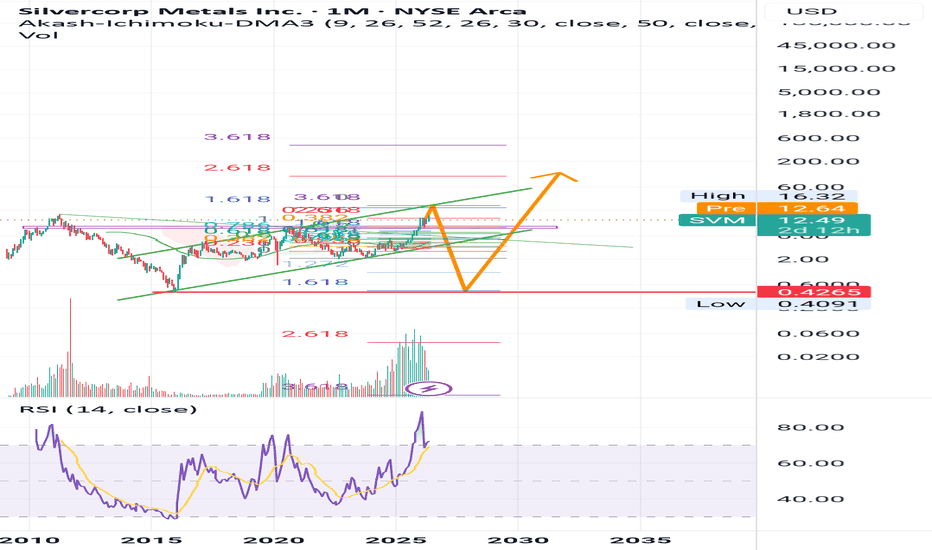This screenshot has height=550, width=932.
Task: Click the 2.618 red Fibonacci extension label
Action: pyautogui.click(x=237, y=168)
